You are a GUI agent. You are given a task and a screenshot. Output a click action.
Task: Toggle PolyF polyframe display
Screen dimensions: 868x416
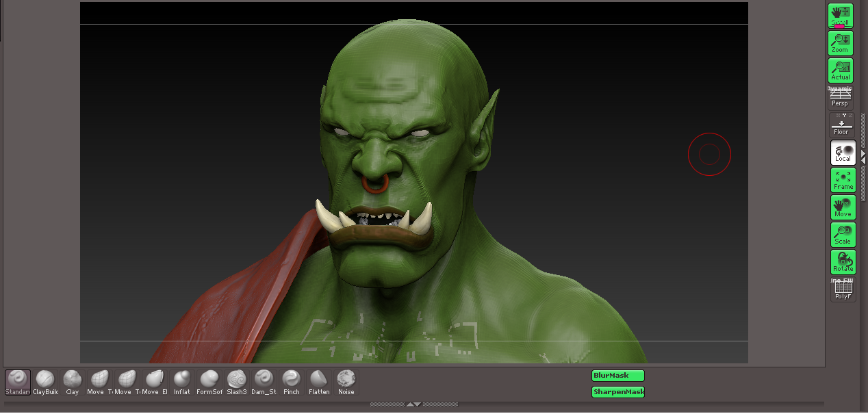pyautogui.click(x=843, y=290)
